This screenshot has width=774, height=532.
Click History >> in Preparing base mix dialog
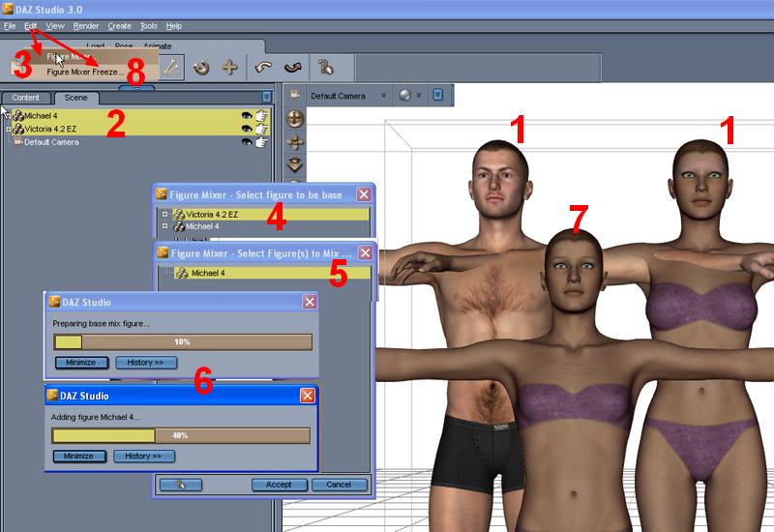(145, 363)
